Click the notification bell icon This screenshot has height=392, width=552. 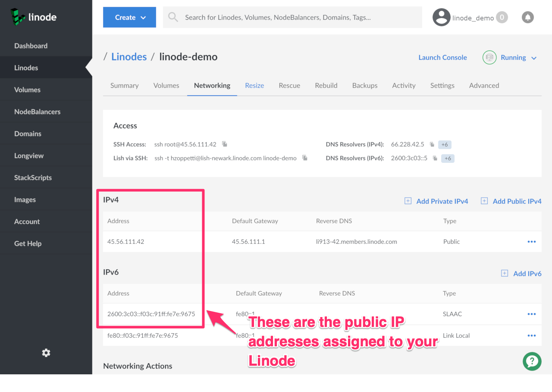tap(527, 17)
